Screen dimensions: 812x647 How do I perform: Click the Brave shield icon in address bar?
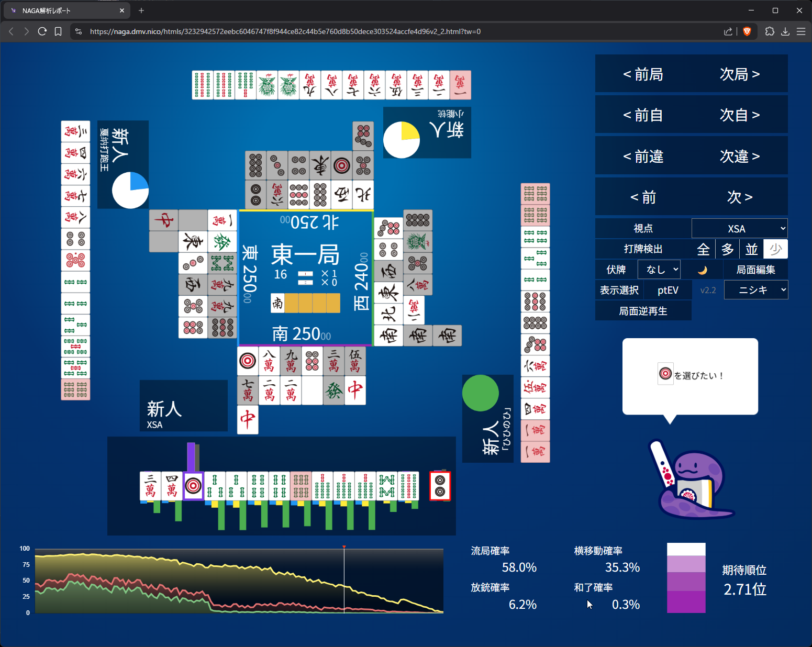tap(747, 31)
